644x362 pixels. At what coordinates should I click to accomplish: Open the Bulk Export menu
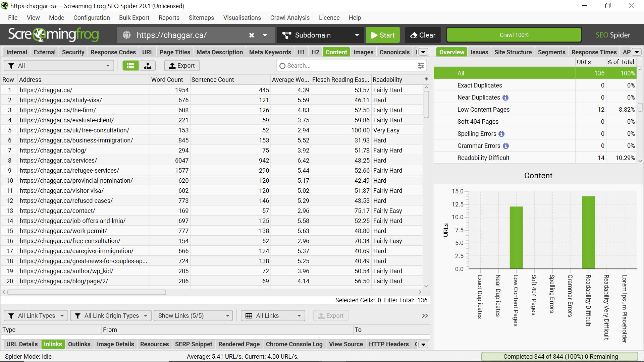tap(134, 18)
